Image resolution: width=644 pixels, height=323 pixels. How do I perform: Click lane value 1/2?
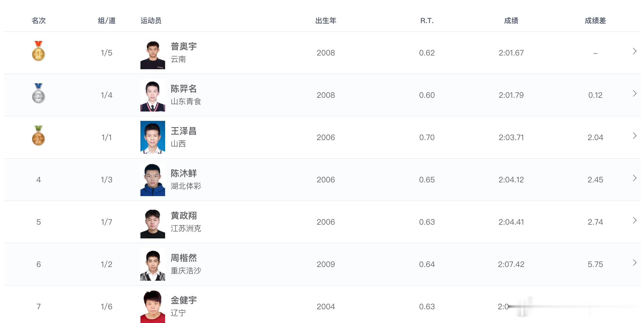(x=106, y=264)
